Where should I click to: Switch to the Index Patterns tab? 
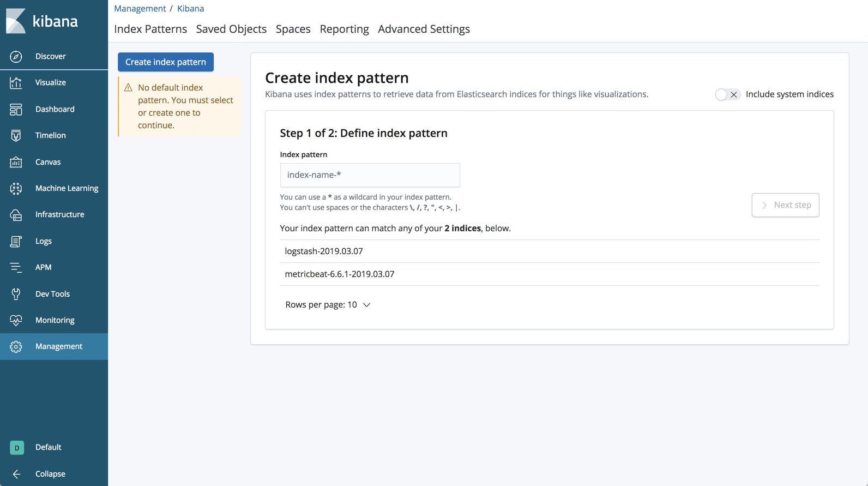[x=150, y=29]
